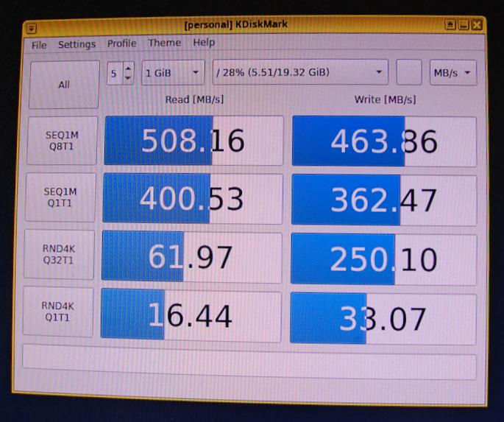504x422 pixels.
Task: Open the 1 GiB file size dropdown
Action: (173, 73)
